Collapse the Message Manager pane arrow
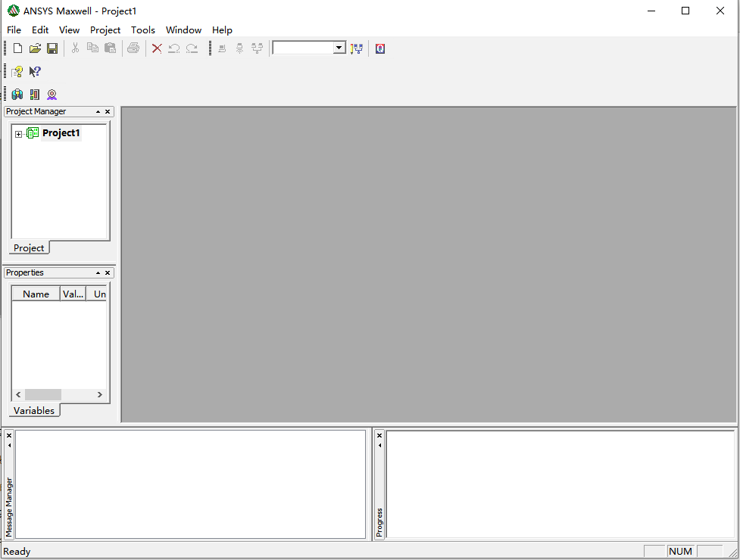740x560 pixels. (x=9, y=446)
